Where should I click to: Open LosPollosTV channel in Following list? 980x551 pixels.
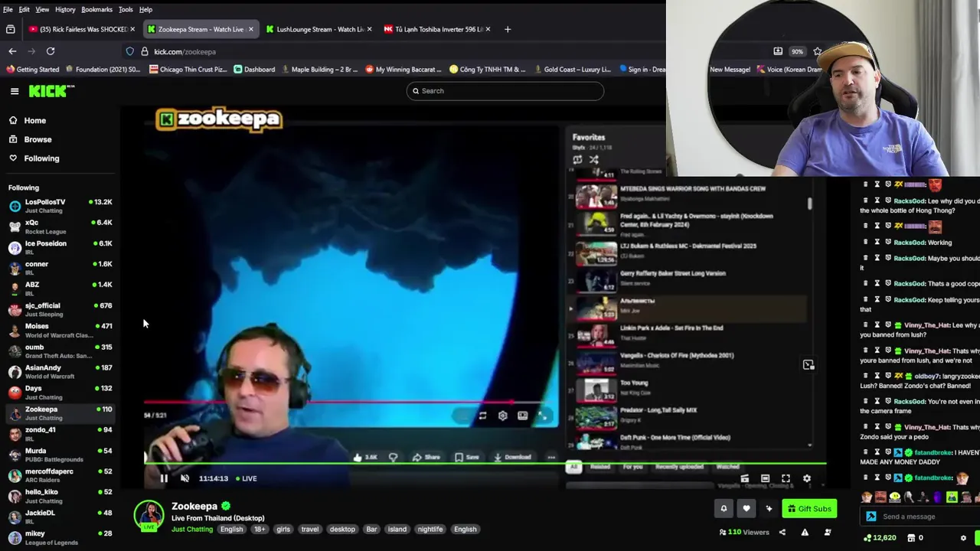coord(60,206)
